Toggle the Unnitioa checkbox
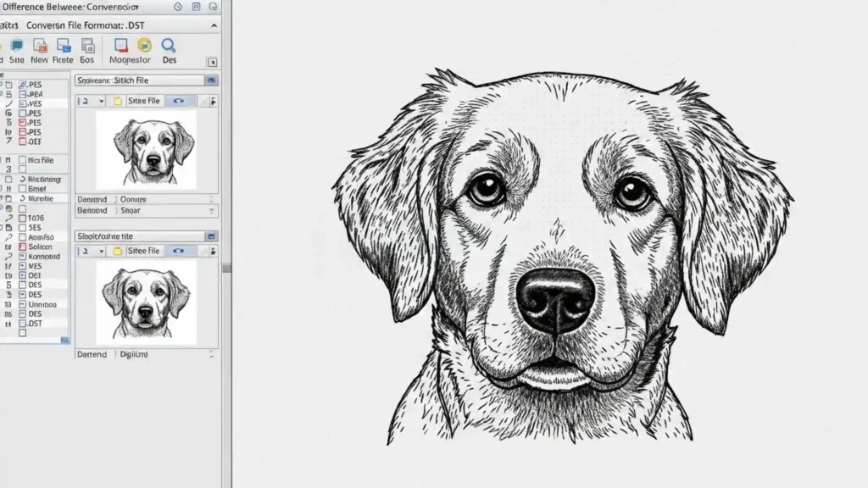Viewport: 868px width, 488px height. tap(23, 304)
